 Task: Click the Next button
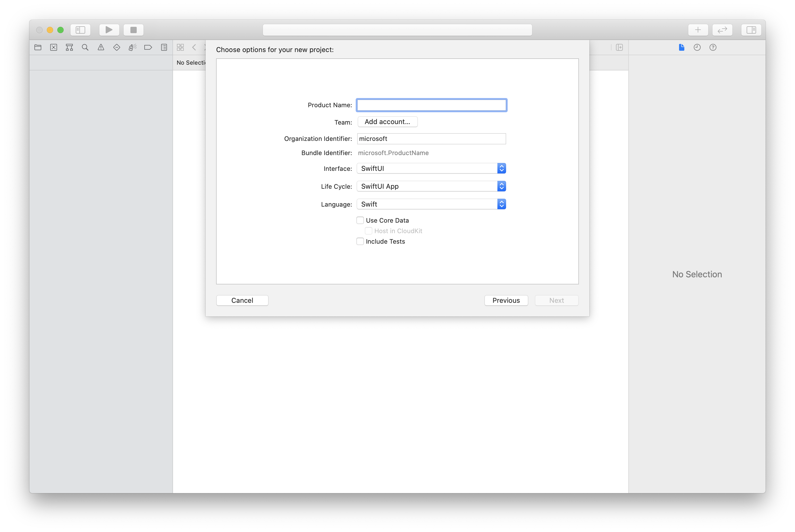coord(556,300)
